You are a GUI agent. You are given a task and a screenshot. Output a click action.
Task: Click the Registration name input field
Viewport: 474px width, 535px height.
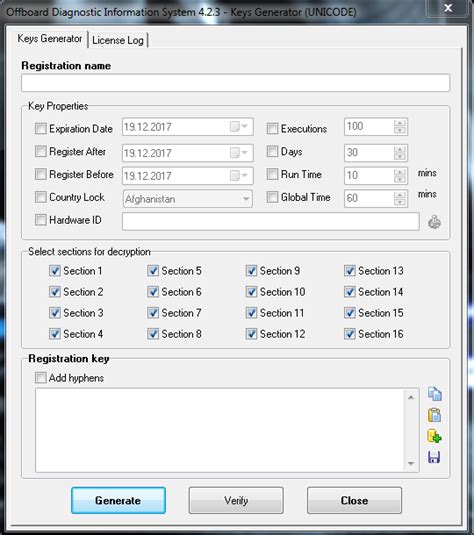[235, 83]
